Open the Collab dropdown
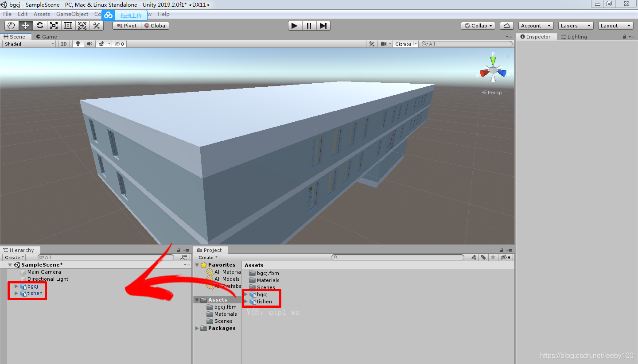 (478, 26)
